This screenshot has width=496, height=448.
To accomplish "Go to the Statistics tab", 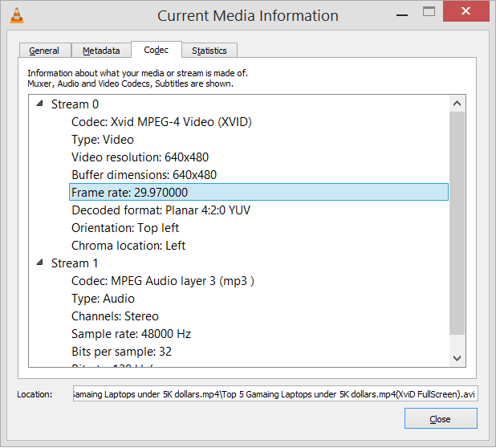I will pos(209,51).
